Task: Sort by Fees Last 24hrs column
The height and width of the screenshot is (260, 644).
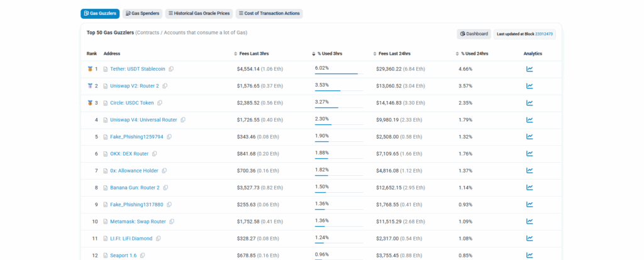Action: point(392,54)
